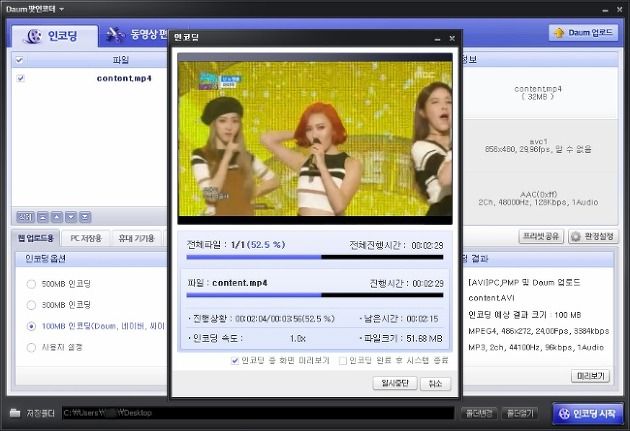Click the 인코딩 시작 button
630x431 pixels.
587,413
